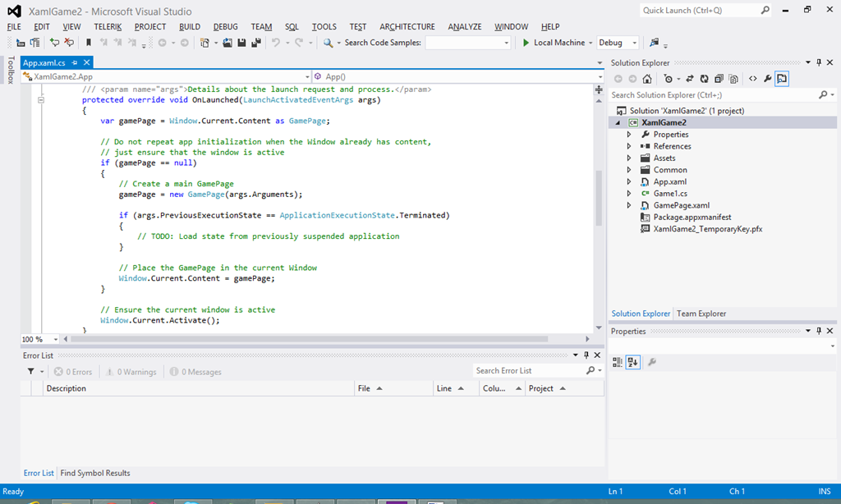This screenshot has width=841, height=504.
Task: Toggle Preview Selected Items in Solution Explorer
Action: (782, 79)
